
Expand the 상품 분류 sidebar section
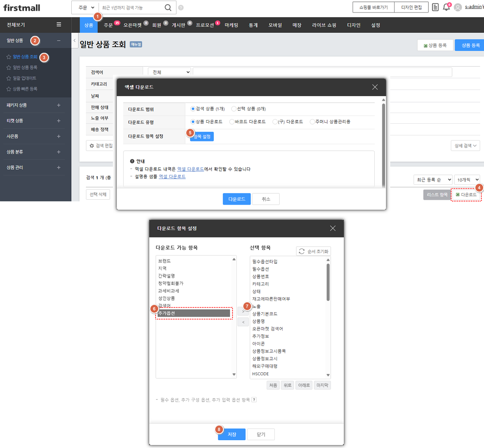tap(59, 152)
